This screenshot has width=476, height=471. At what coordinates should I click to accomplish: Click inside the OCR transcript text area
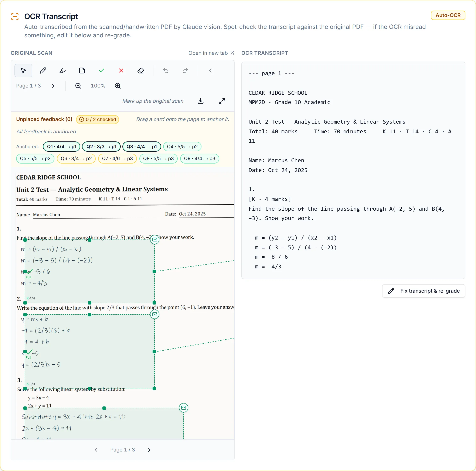(x=353, y=170)
